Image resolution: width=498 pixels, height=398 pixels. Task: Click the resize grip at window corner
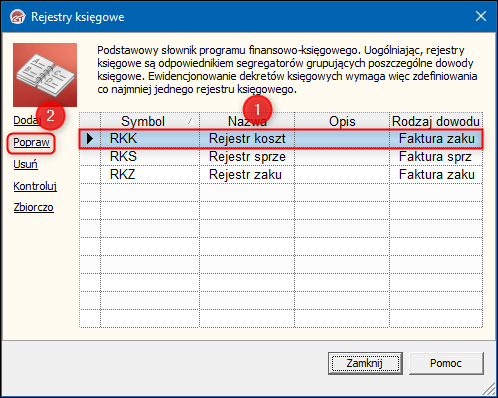tap(488, 389)
